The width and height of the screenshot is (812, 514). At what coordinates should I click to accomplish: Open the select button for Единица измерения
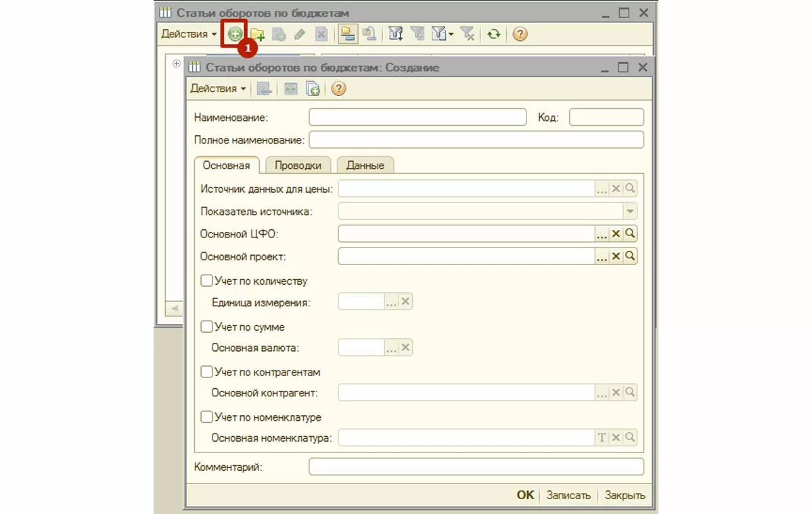(x=392, y=302)
